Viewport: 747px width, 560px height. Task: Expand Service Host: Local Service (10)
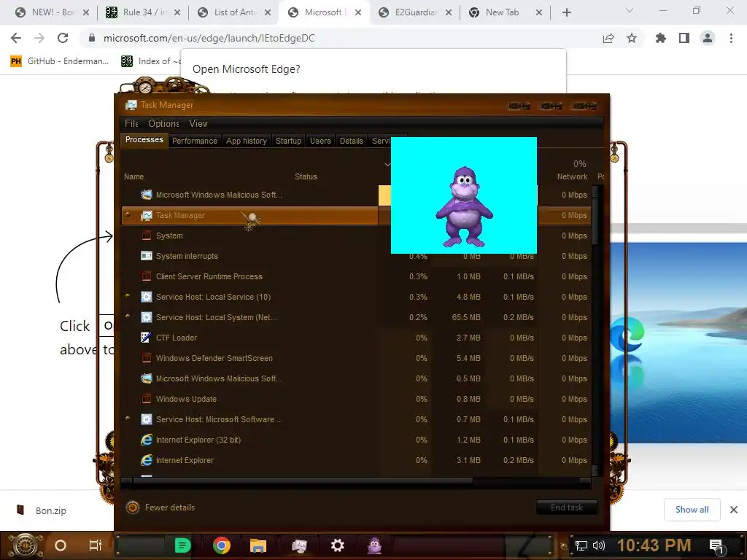coord(128,296)
